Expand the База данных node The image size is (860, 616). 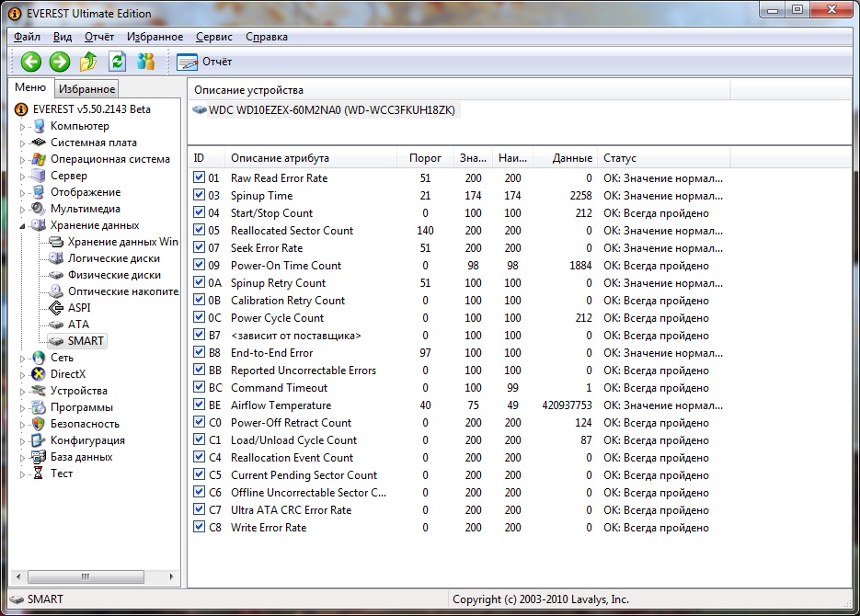pyautogui.click(x=22, y=457)
